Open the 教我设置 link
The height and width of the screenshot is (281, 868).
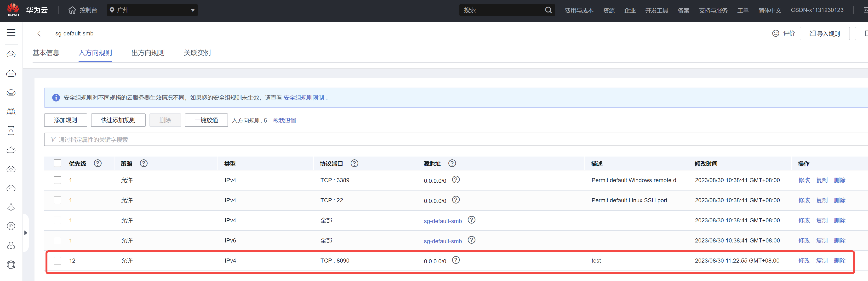[x=285, y=121]
